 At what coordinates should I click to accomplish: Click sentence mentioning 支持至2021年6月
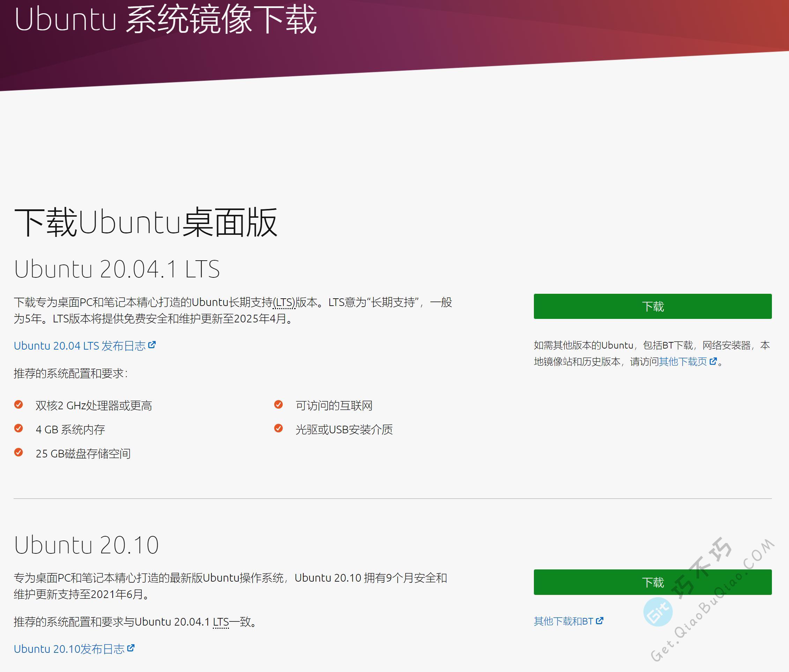coord(230,585)
